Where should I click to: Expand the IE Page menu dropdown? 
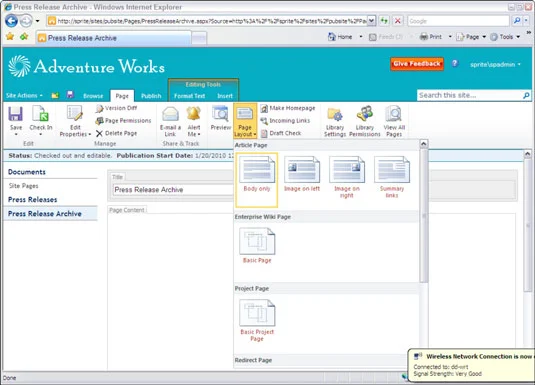point(484,37)
